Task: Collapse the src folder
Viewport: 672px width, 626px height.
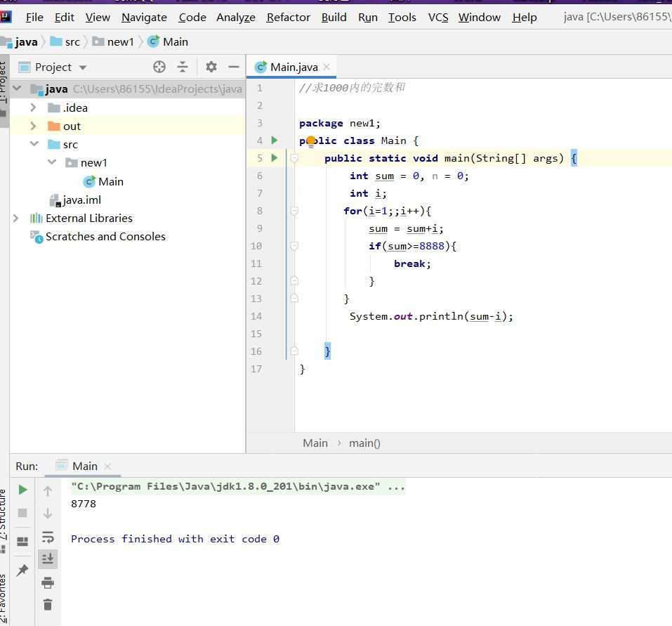Action: [34, 143]
